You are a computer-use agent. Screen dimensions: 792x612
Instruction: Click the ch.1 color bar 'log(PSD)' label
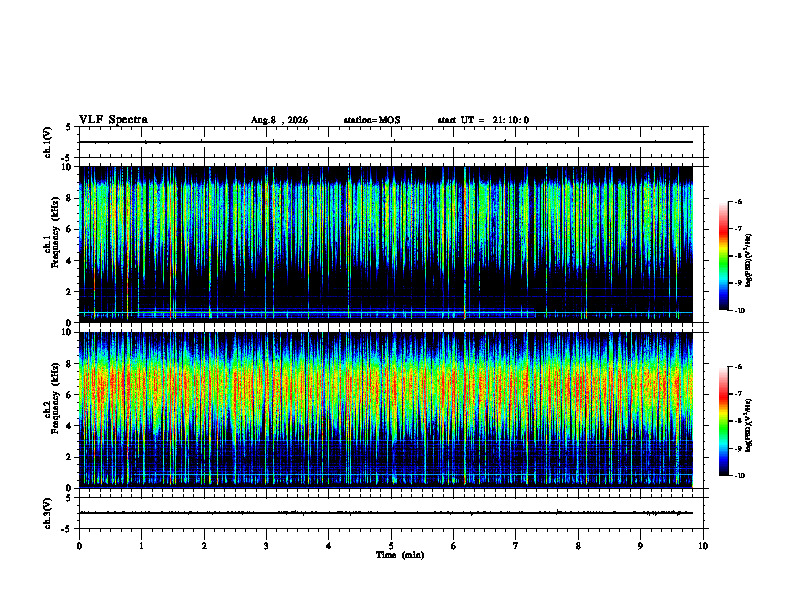coord(748,261)
